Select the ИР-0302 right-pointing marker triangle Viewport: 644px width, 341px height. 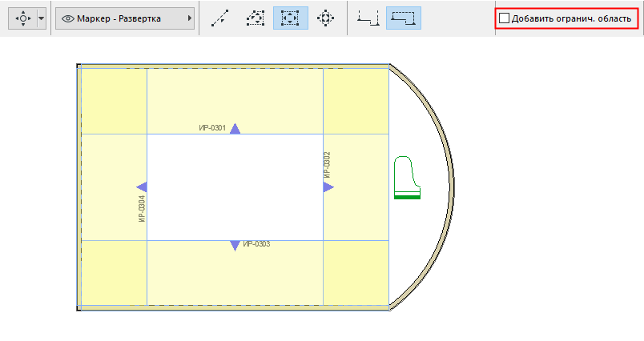328,187
